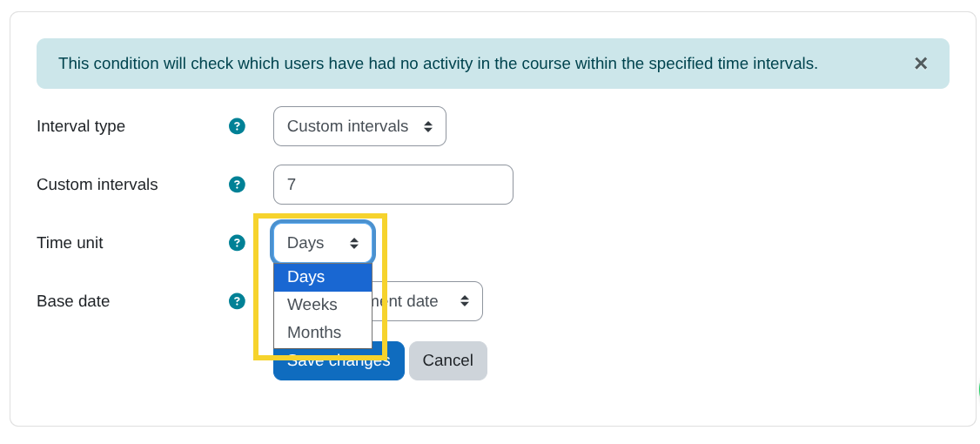
Task: Click the Custom intervals label text
Action: click(x=97, y=185)
